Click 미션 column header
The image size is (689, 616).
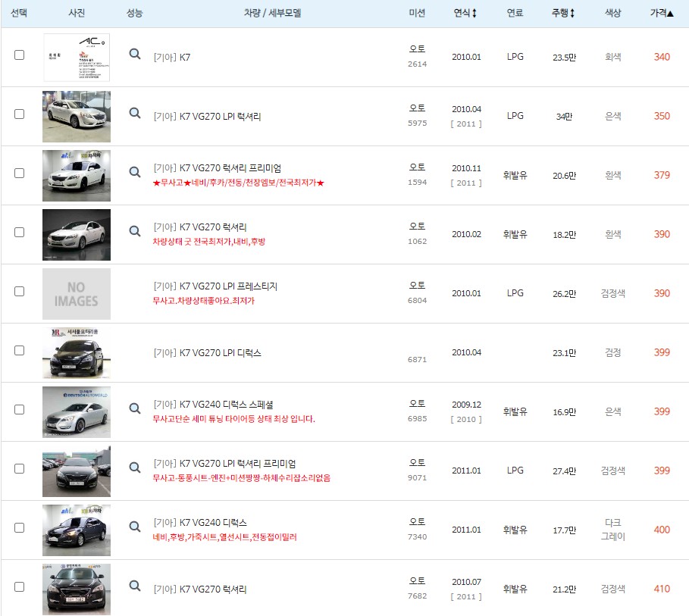point(417,13)
